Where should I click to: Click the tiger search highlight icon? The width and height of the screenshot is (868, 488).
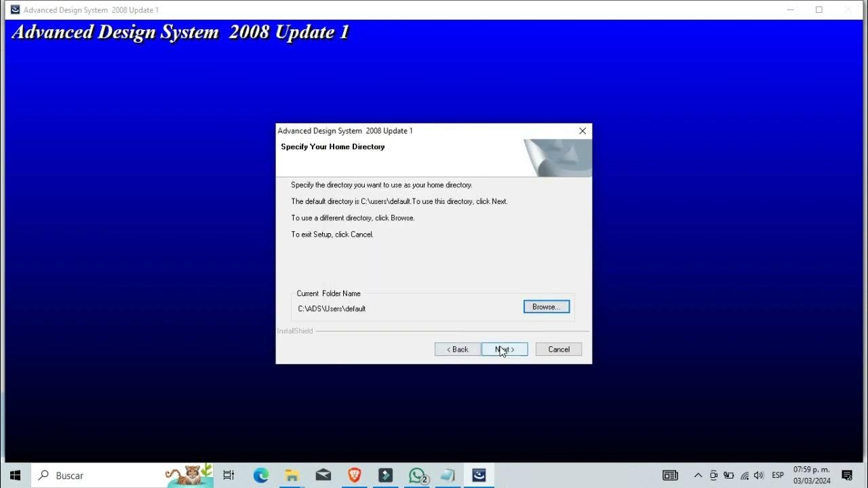pos(189,475)
